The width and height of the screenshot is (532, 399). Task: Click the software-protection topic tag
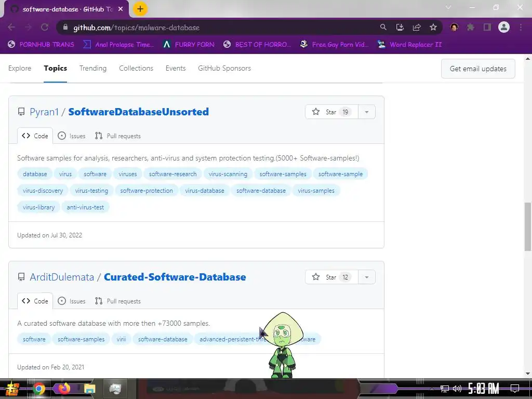point(147,191)
